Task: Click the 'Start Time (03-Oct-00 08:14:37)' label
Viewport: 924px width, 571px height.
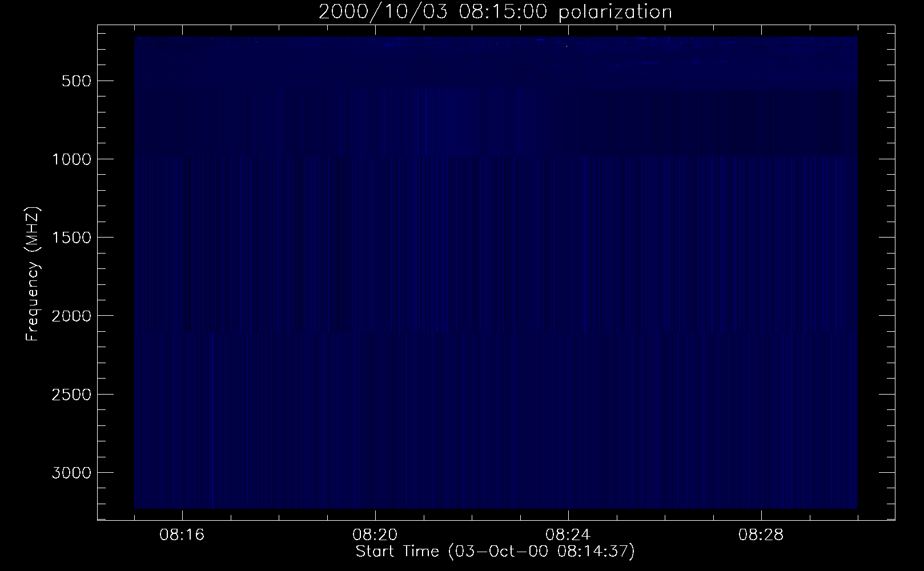Action: pos(495,552)
